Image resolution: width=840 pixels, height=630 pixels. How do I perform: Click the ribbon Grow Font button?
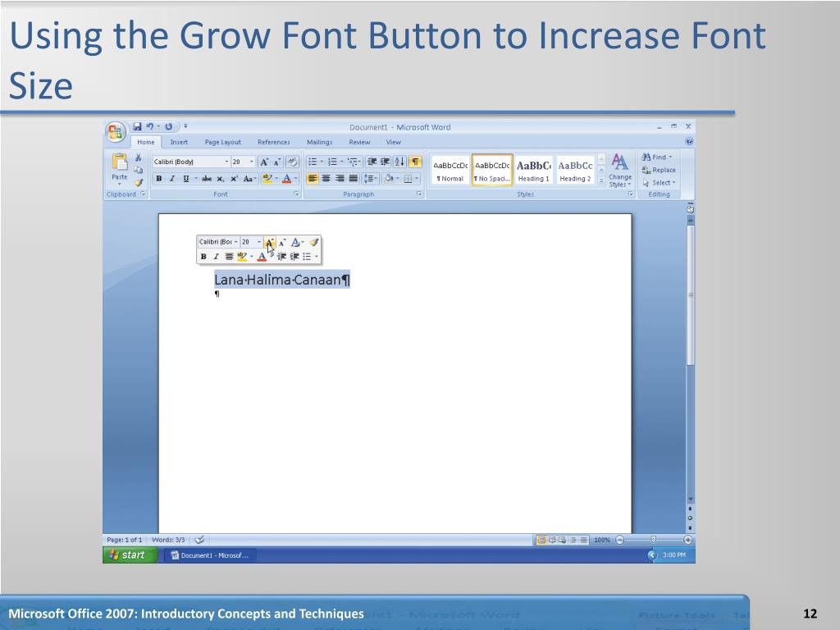pos(263,162)
